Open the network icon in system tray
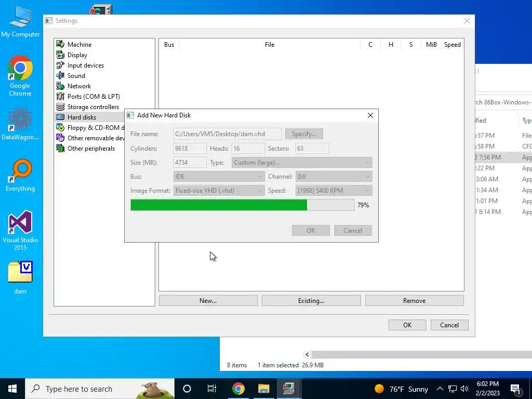Viewport: 532px width, 399px height. [453, 389]
